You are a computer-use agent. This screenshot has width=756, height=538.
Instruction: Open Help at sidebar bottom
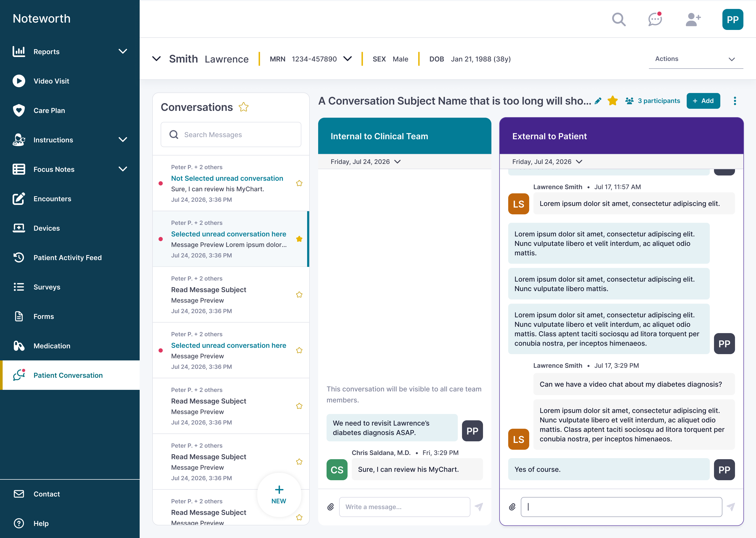pos(70,524)
